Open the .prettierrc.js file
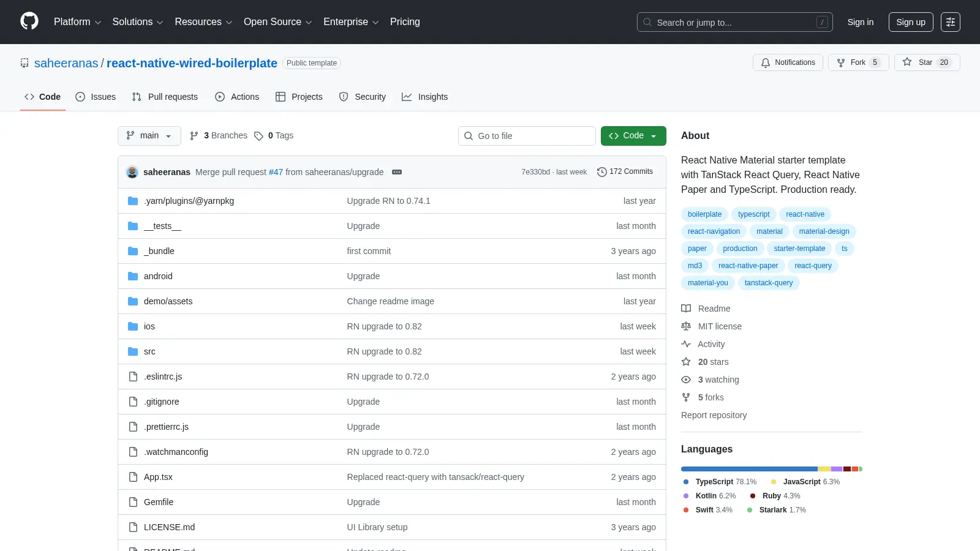This screenshot has height=551, width=980. click(166, 427)
